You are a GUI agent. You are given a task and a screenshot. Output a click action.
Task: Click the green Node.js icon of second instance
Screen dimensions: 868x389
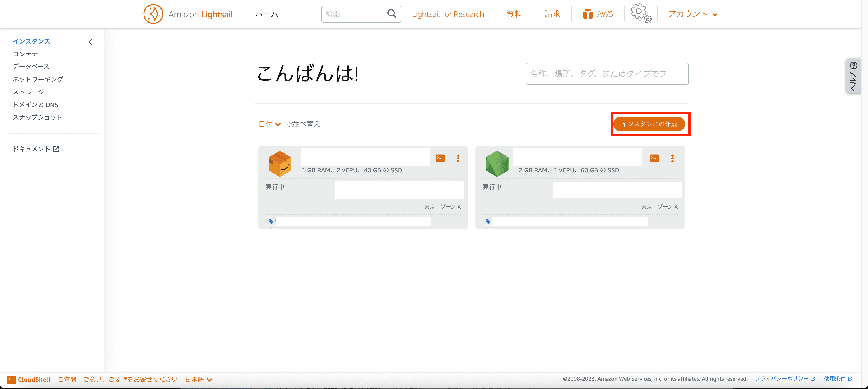[x=497, y=164]
